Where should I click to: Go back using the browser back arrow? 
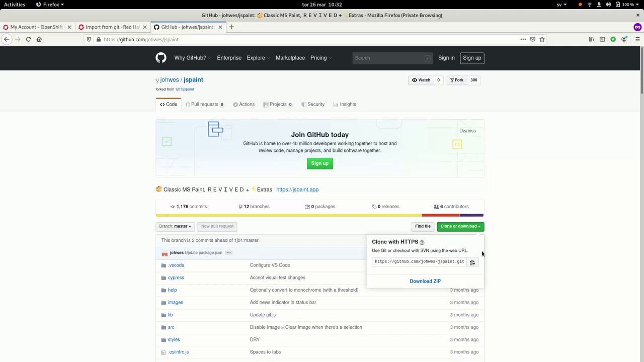pyautogui.click(x=7, y=39)
